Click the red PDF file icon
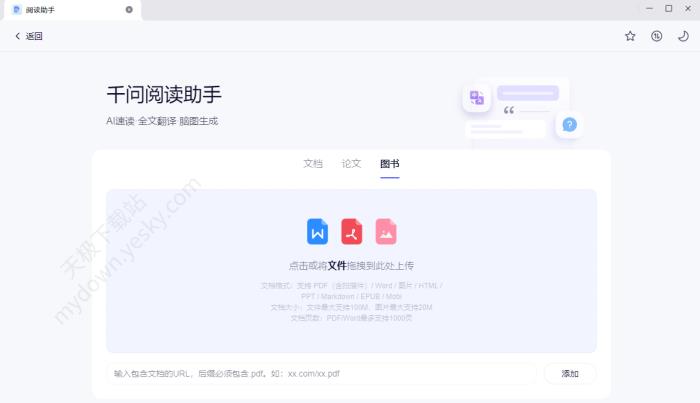 pyautogui.click(x=351, y=232)
